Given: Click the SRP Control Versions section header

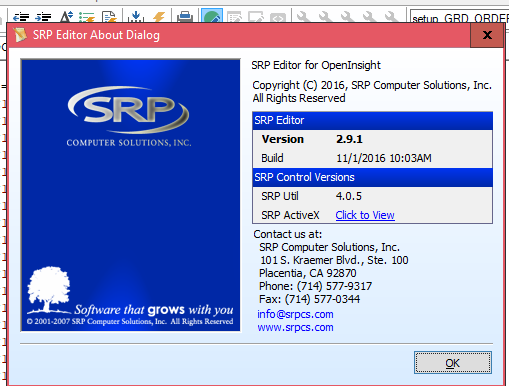Looking at the screenshot, I should (372, 177).
